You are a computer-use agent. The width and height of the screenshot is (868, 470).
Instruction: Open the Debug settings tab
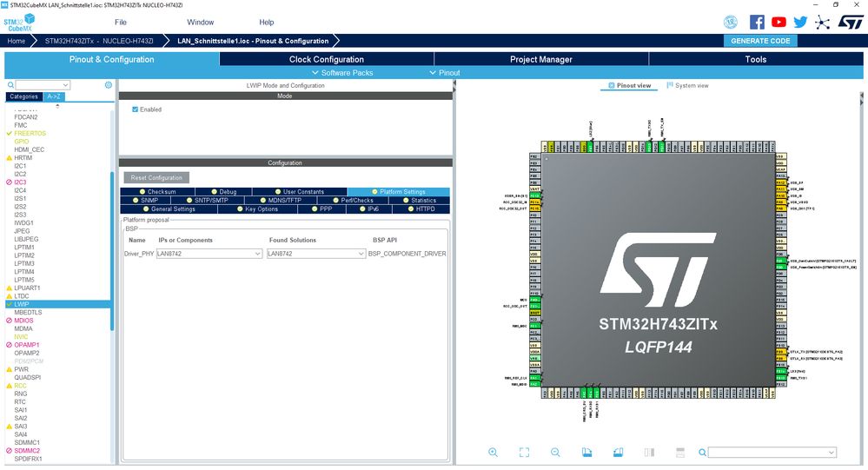(x=223, y=191)
